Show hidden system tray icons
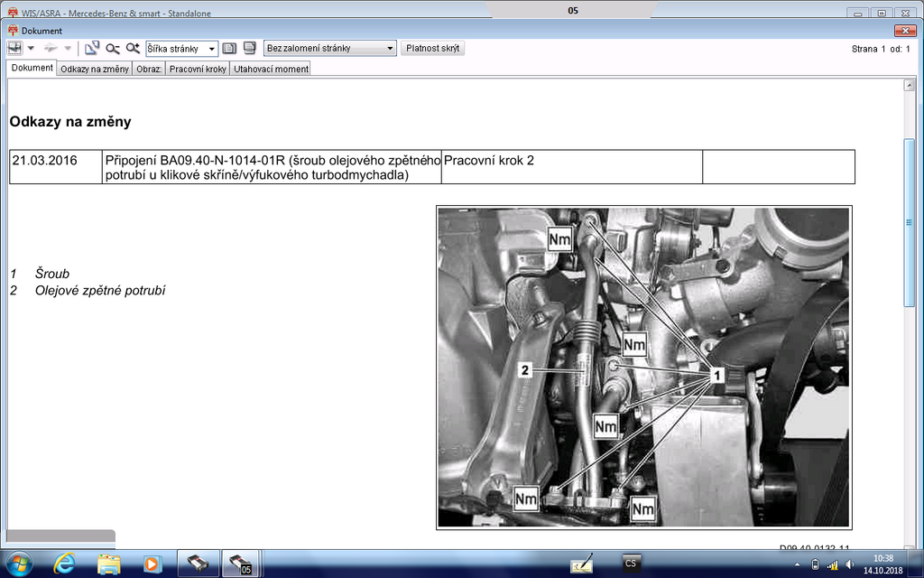Viewport: 924px width, 578px height. click(798, 565)
